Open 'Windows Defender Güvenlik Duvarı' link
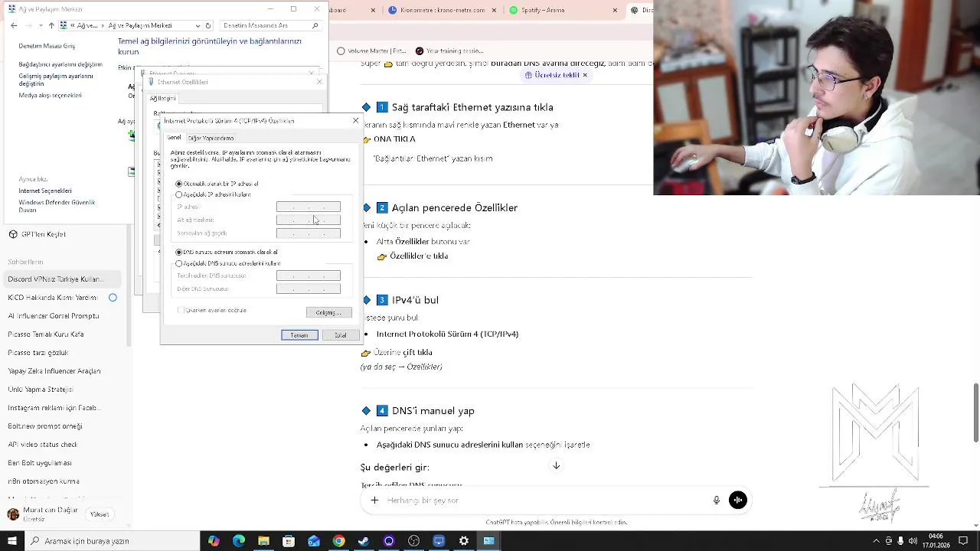The height and width of the screenshot is (551, 980). point(57,206)
